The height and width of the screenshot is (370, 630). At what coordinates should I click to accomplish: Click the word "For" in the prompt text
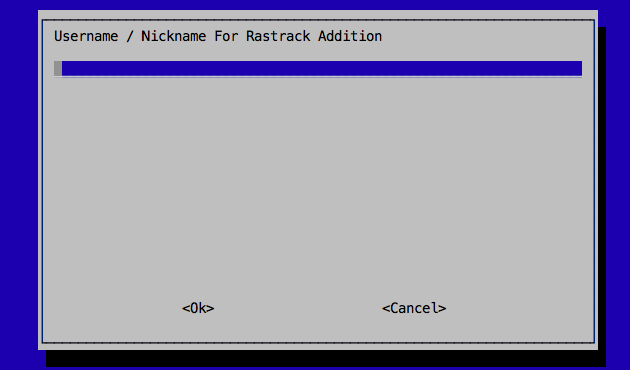226,36
